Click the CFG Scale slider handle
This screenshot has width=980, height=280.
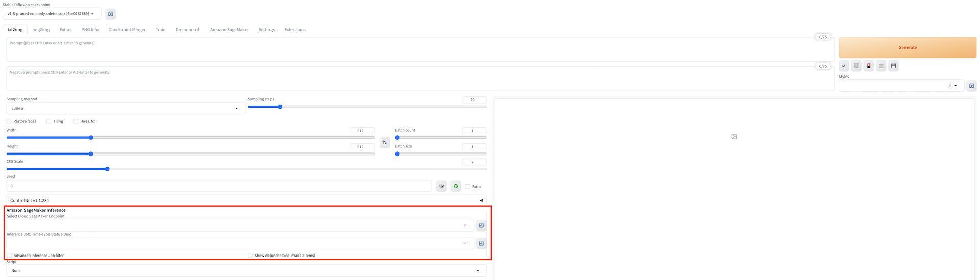click(x=107, y=169)
